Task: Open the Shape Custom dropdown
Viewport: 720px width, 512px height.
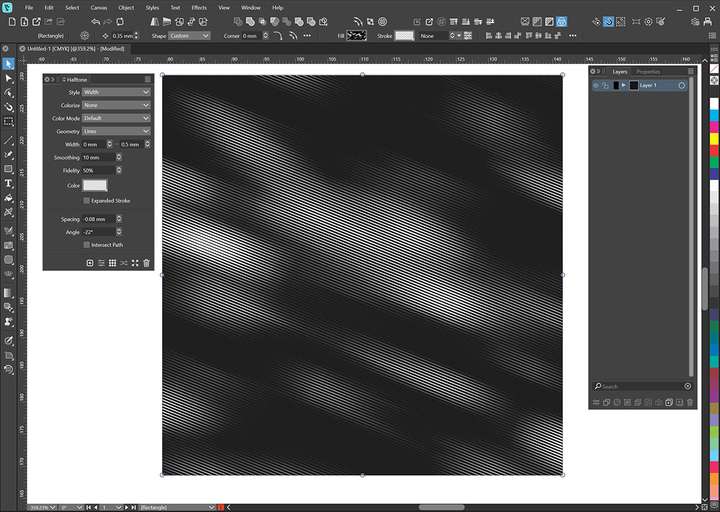Action: [189, 35]
